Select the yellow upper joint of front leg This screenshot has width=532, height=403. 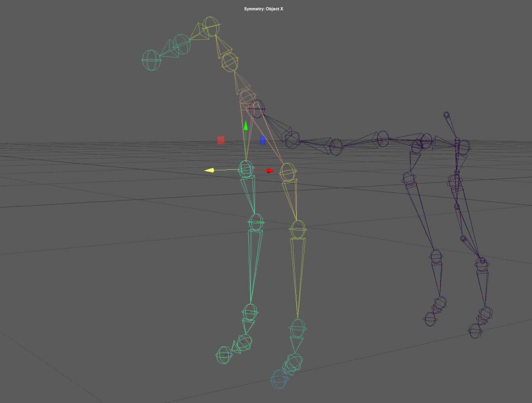coord(288,172)
